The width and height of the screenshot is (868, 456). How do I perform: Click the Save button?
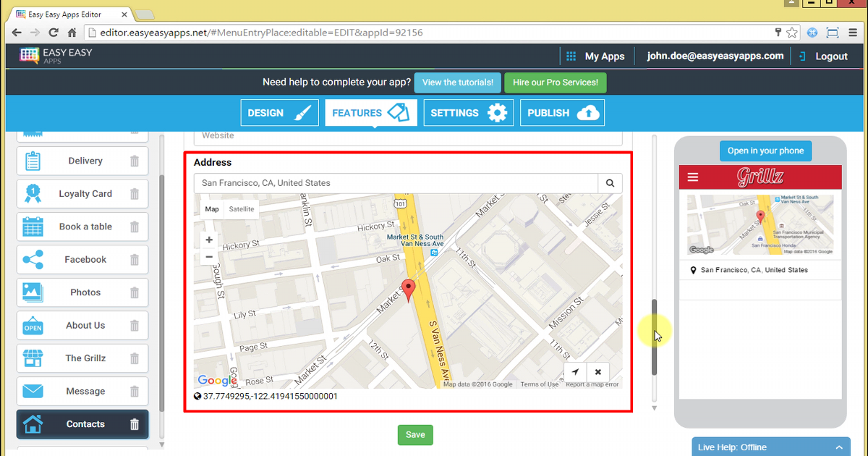[x=414, y=434]
